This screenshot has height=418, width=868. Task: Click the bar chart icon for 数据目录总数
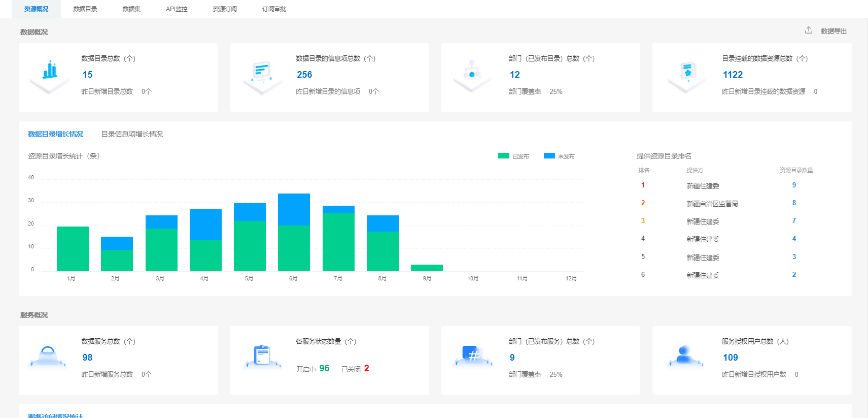coord(50,71)
